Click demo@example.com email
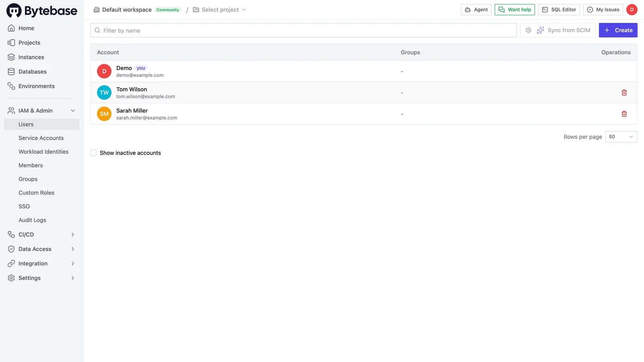This screenshot has width=644, height=362. coord(140,75)
